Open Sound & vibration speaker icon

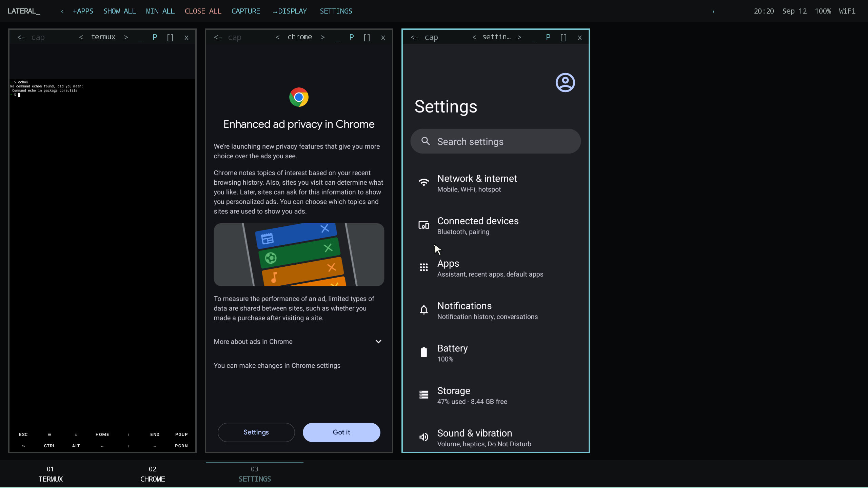click(x=424, y=437)
